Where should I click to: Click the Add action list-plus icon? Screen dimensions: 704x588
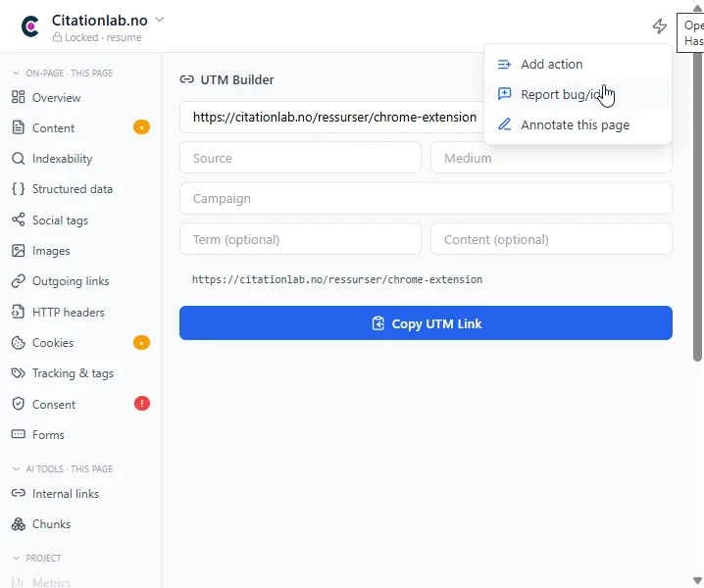pos(504,64)
